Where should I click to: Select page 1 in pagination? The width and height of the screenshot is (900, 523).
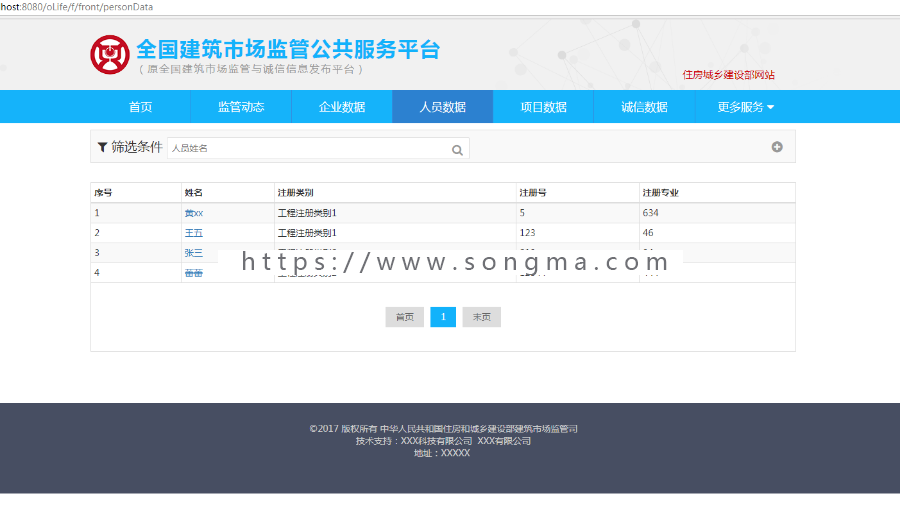pyautogui.click(x=443, y=317)
